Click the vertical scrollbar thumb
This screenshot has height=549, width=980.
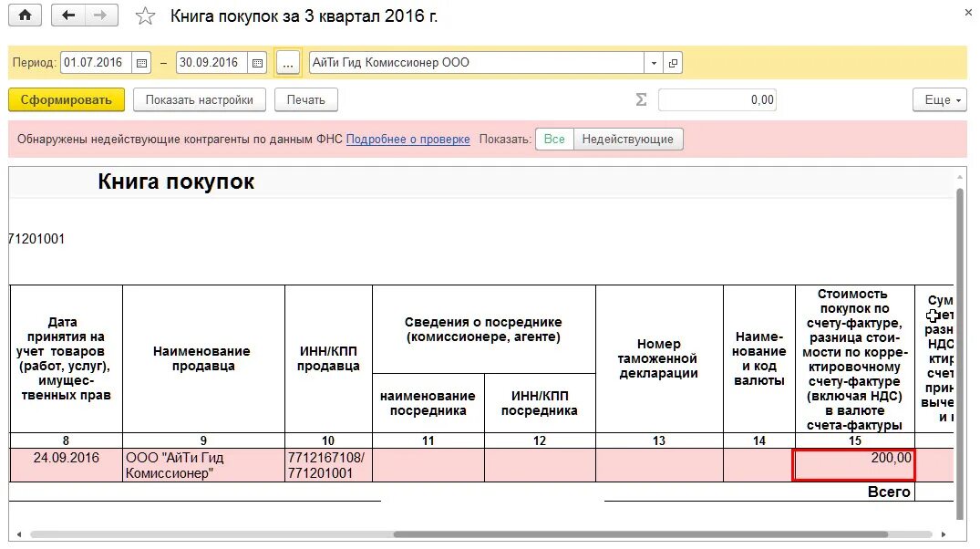tap(961, 353)
